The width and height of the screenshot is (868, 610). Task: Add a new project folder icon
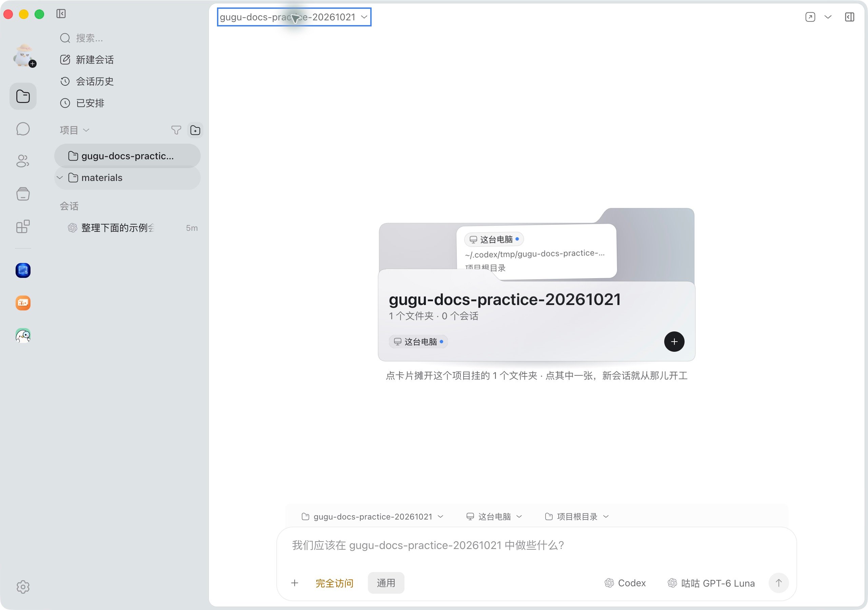195,130
